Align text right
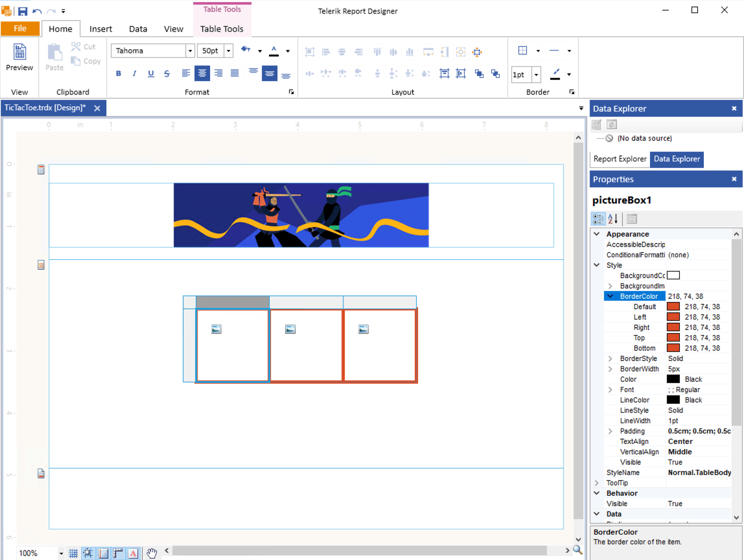744x560 pixels. point(218,73)
